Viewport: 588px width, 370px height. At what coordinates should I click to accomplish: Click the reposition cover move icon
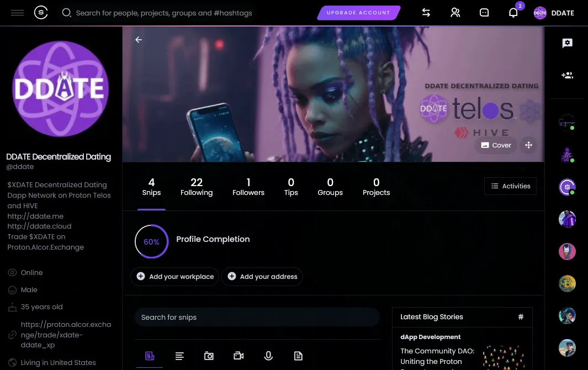[528, 145]
